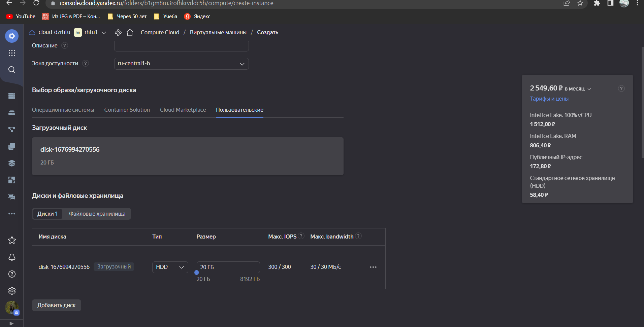Show help for Макс. bandwidth column
This screenshot has width=644, height=327.
point(359,236)
